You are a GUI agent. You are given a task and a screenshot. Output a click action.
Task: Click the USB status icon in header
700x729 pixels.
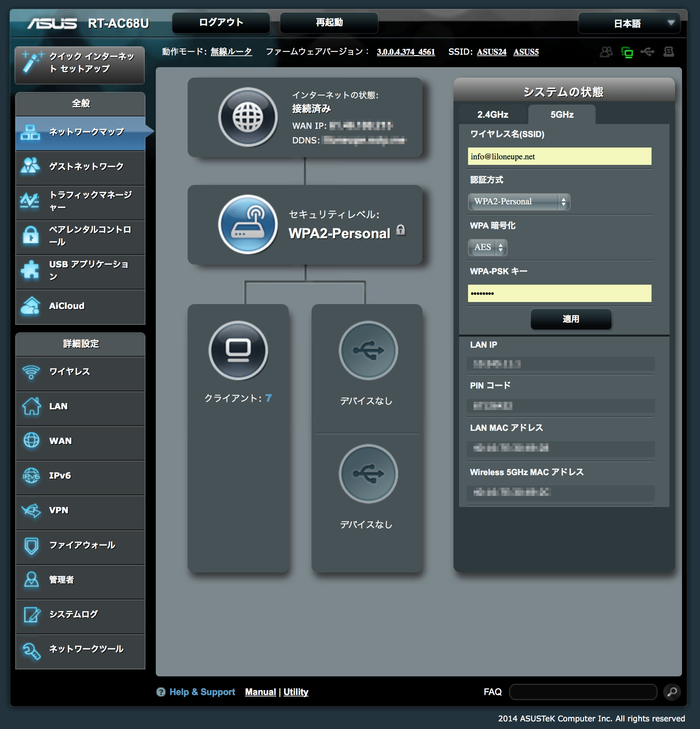(x=648, y=52)
